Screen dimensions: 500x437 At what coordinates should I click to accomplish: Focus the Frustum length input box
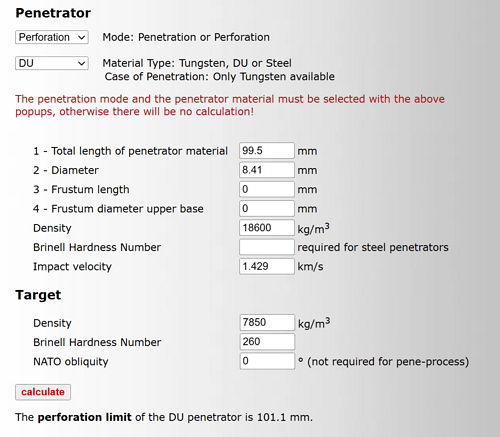point(267,189)
